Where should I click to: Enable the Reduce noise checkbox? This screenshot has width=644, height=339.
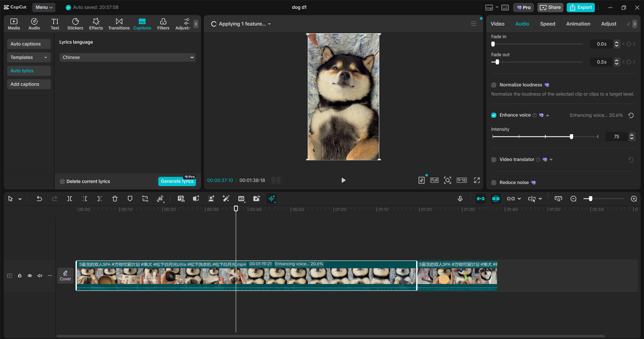point(494,183)
